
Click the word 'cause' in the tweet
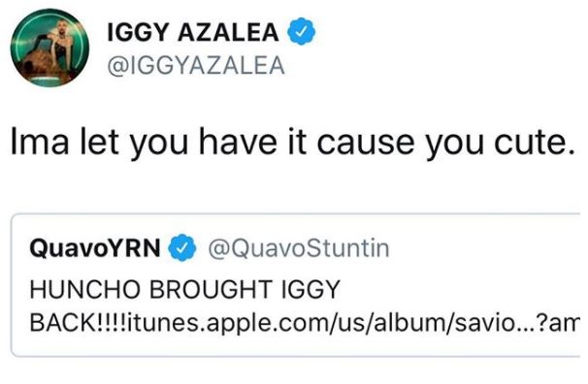click(367, 143)
